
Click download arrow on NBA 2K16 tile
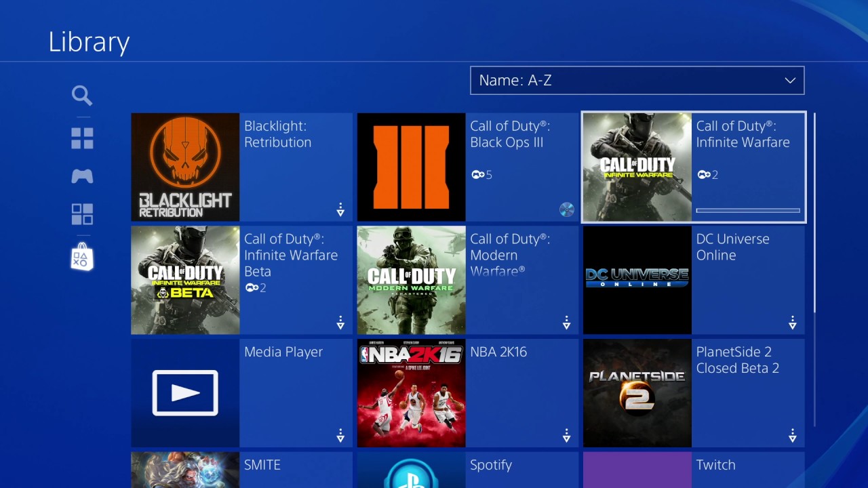[566, 436]
